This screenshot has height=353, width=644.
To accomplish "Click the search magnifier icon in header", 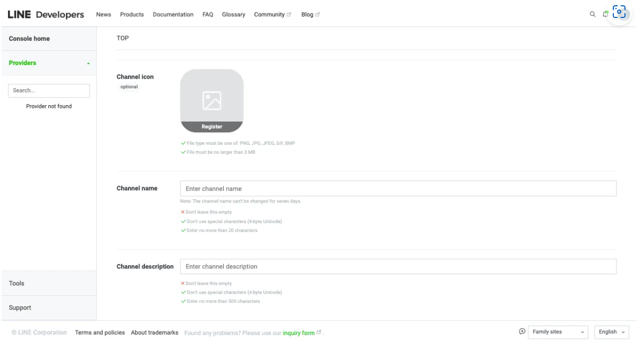I will pos(593,14).
